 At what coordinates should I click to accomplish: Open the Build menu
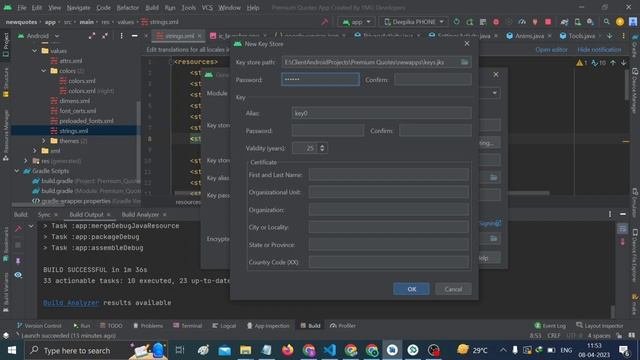(152, 7)
